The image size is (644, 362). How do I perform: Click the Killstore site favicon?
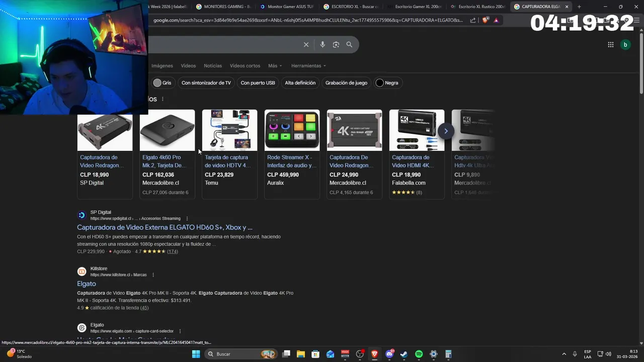82,271
